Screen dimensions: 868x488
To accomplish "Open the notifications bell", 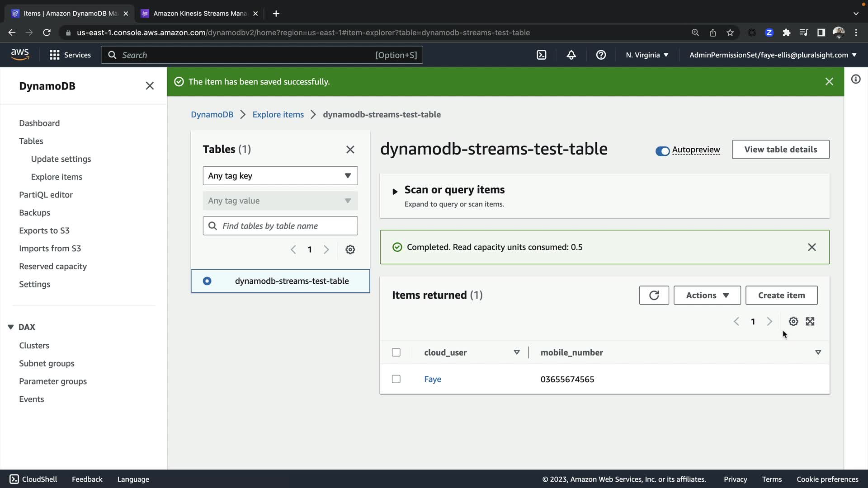I will (x=571, y=55).
